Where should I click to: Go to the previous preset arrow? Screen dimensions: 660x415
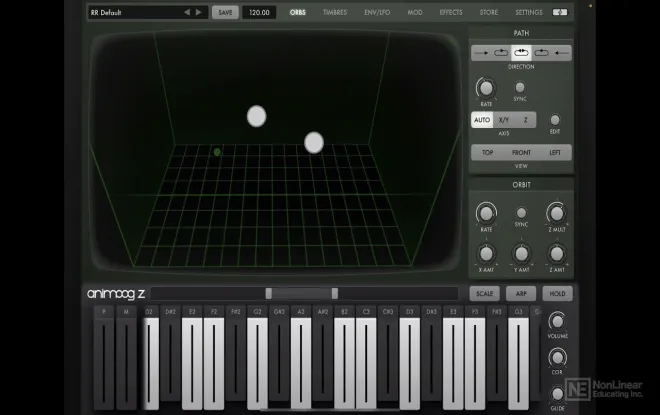click(x=187, y=13)
